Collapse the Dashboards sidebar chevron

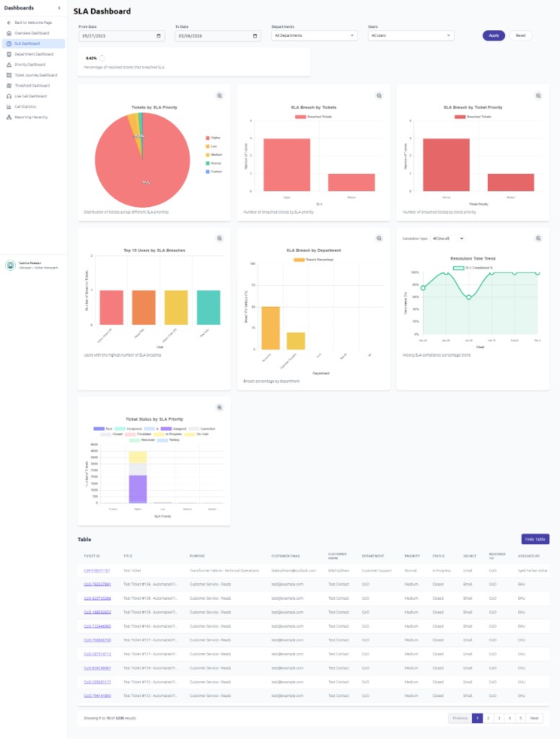[x=59, y=7]
